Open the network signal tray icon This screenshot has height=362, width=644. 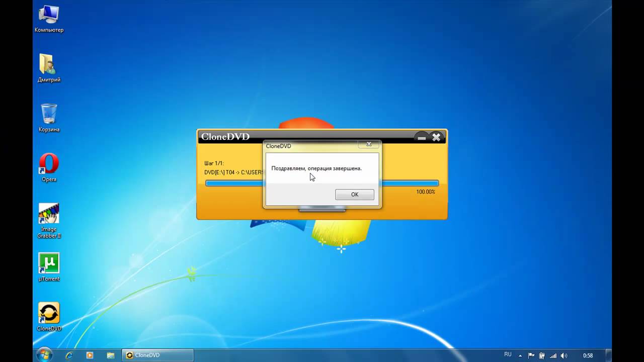(553, 355)
